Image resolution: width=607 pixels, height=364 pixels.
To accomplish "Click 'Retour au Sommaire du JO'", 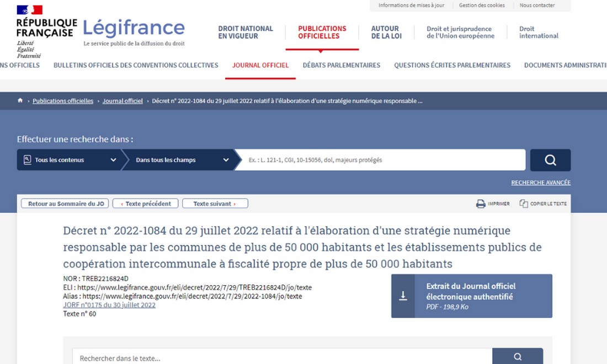I will (65, 203).
